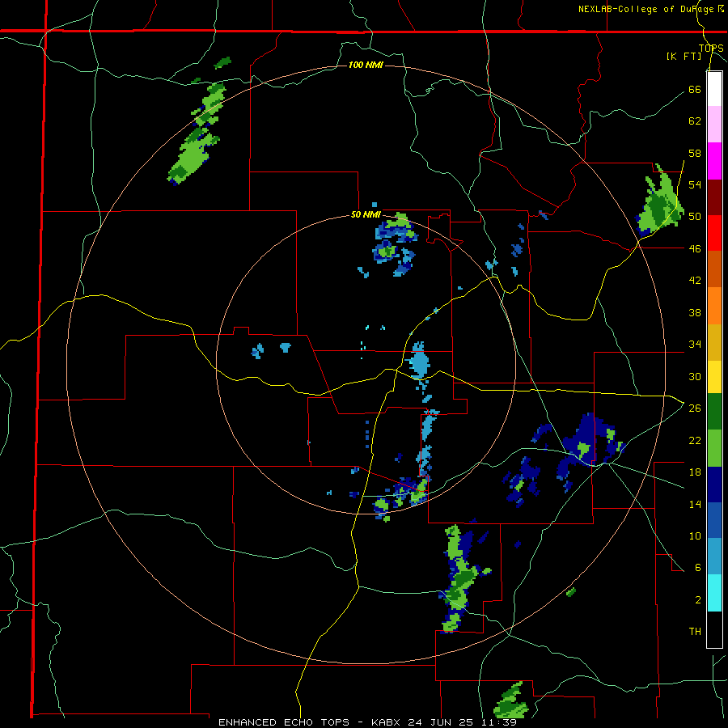Click the dark green swatch near 26
The image size is (728, 728).
point(714,412)
